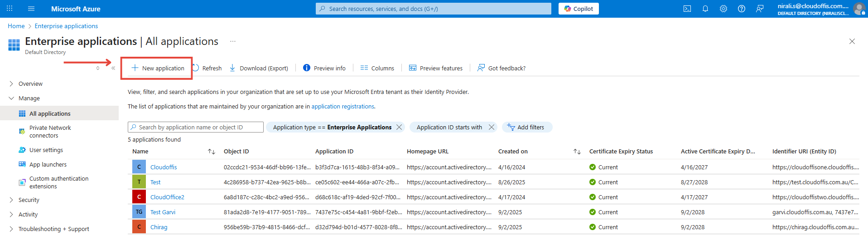Click Got feedback?
The width and height of the screenshot is (868, 241).
[502, 68]
